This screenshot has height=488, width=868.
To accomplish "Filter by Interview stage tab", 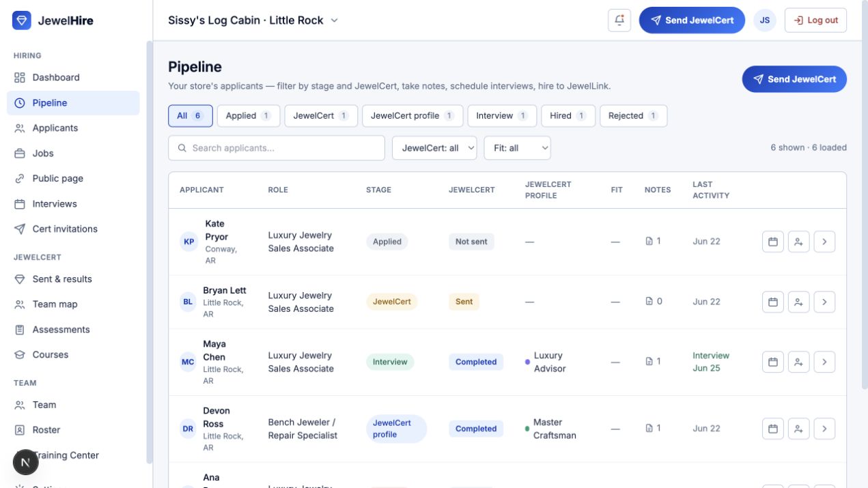I will pyautogui.click(x=502, y=116).
